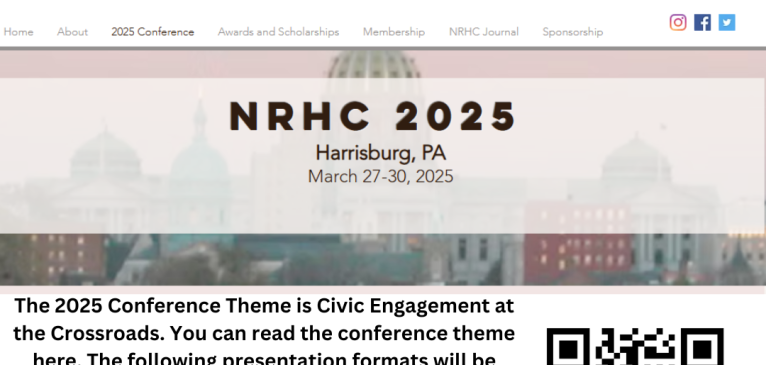Open the Instagram social icon
The image size is (766, 365).
tap(678, 22)
